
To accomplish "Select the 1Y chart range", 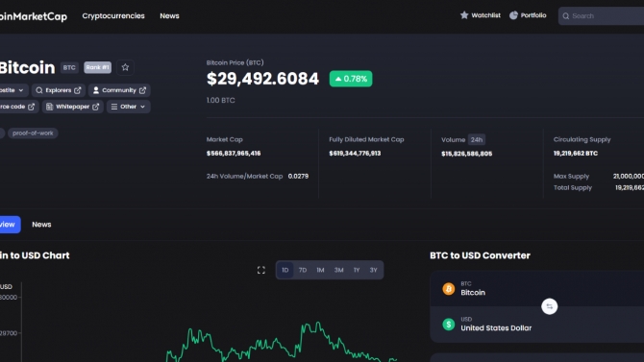I will [357, 270].
